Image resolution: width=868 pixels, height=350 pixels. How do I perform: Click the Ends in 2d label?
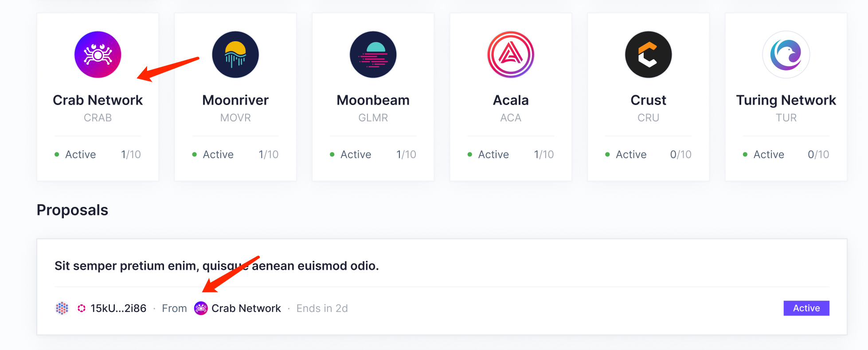[322, 308]
